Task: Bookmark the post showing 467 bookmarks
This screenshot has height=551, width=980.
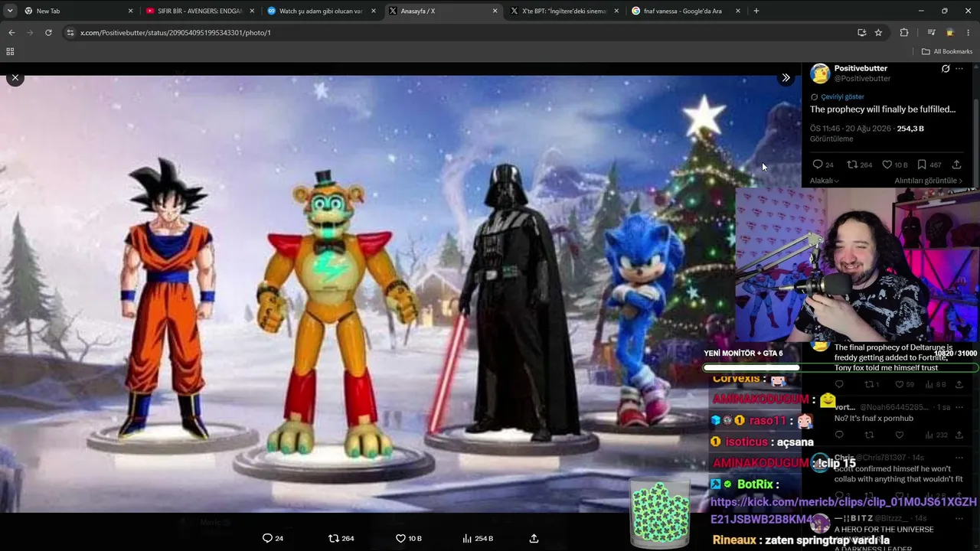Action: pyautogui.click(x=922, y=165)
